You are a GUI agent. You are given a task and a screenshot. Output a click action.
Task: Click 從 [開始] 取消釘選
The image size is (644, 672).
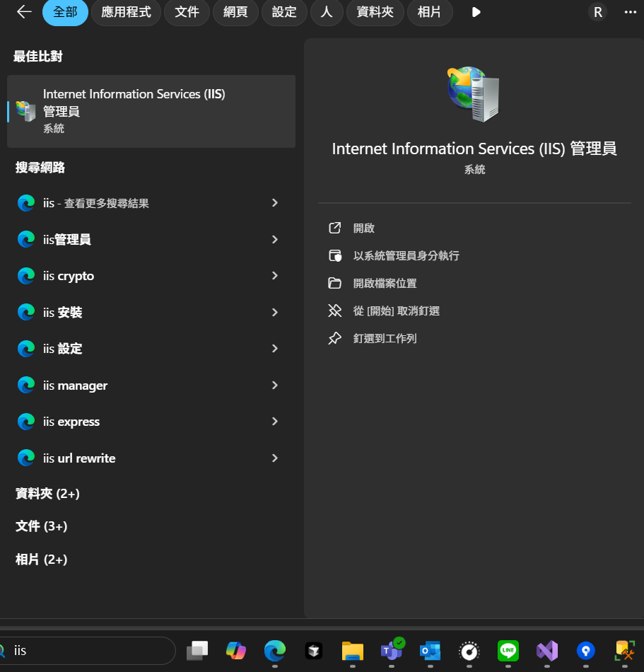point(396,311)
